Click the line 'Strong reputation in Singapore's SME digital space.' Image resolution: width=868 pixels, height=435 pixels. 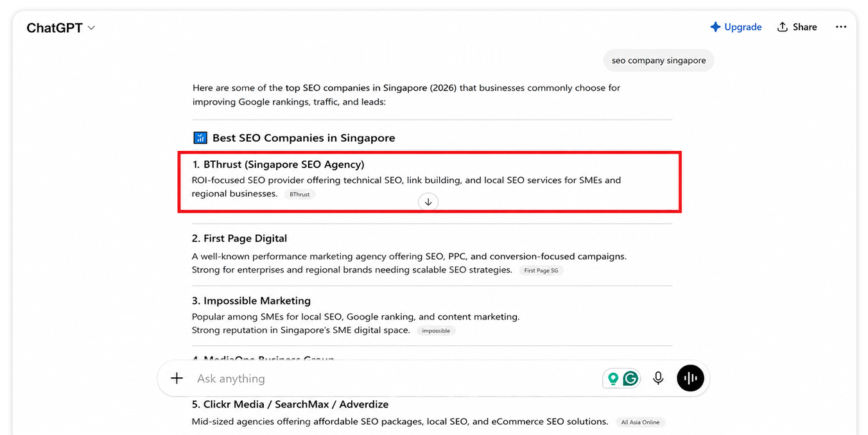301,330
